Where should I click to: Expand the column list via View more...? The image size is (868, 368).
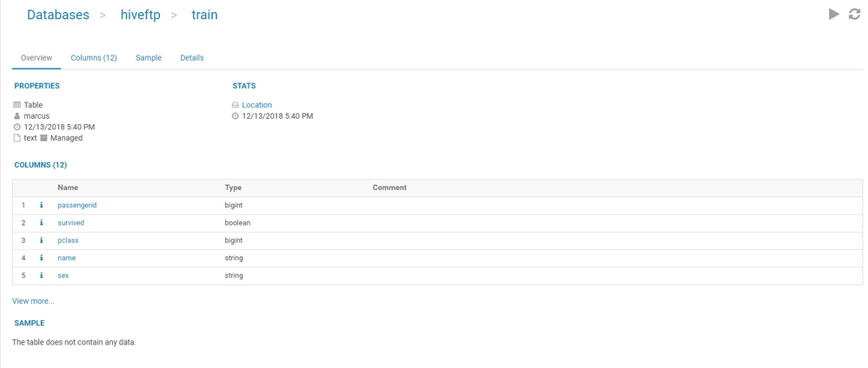click(33, 301)
